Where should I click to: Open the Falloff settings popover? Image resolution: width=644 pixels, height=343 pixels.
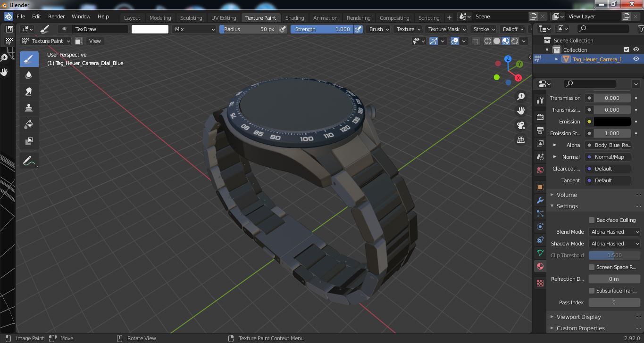tap(513, 29)
